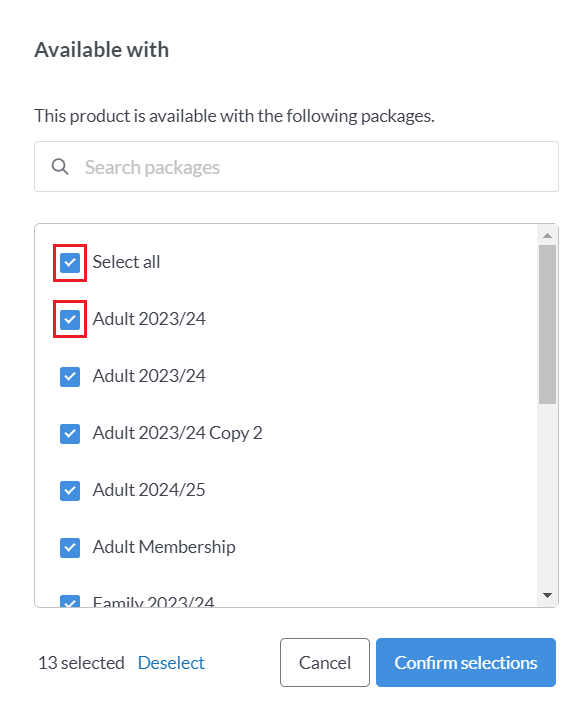Uncheck the Adult Membership checkbox
Screen dimensions: 584x720
(70, 547)
